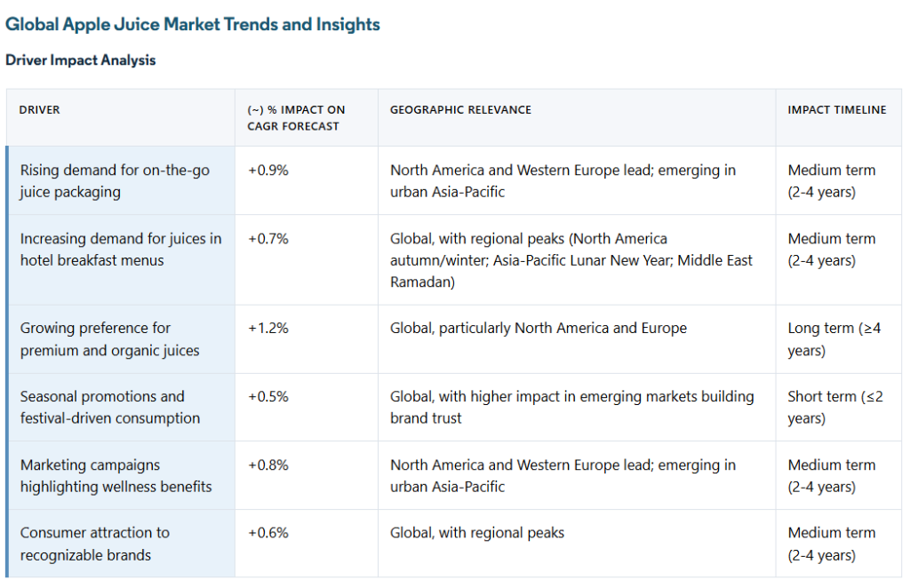Screen dimensions: 910x588
Task: Select the premium and organic juices driver cell
Action: (110, 339)
